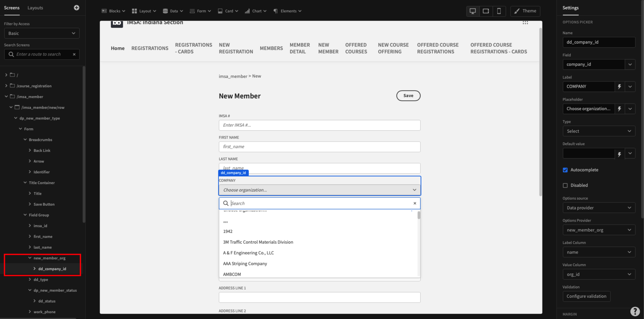Open binding lightning icon beside COMPANY label
Viewport: 644px width, 319px height.
[x=620, y=86]
